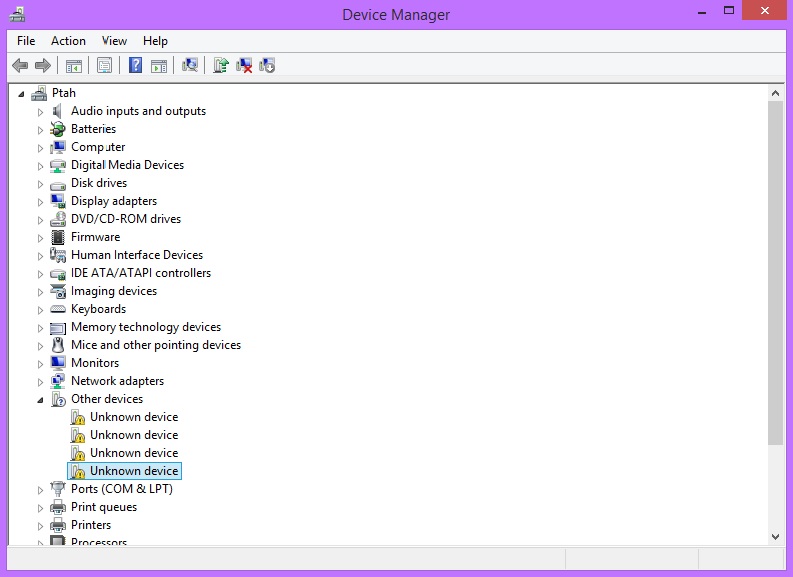Click the Update Driver Software toolbar icon
793x577 pixels.
click(x=220, y=66)
